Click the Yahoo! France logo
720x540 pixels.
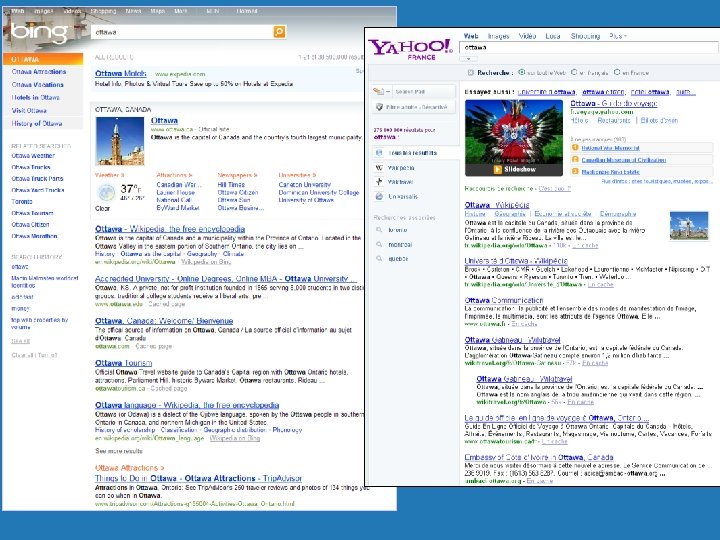coord(411,49)
